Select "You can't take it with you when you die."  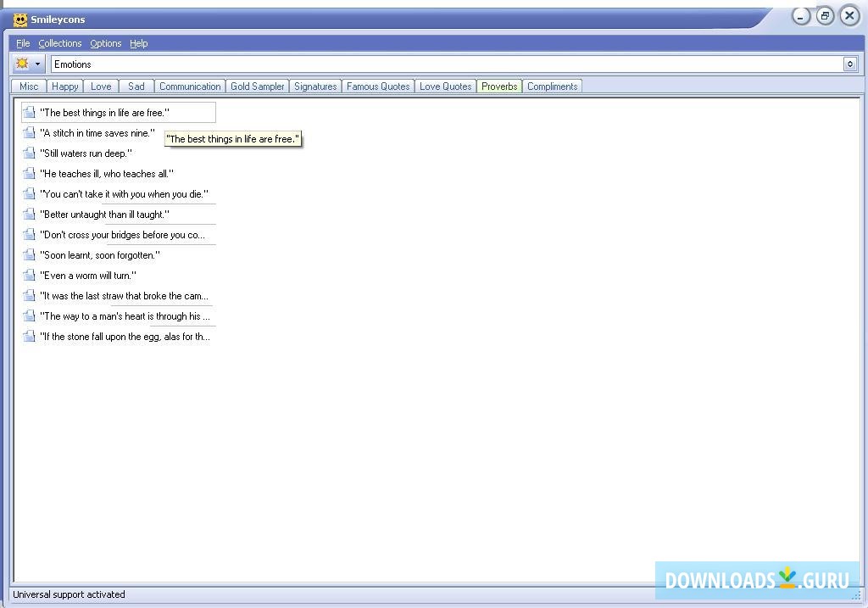click(x=124, y=194)
